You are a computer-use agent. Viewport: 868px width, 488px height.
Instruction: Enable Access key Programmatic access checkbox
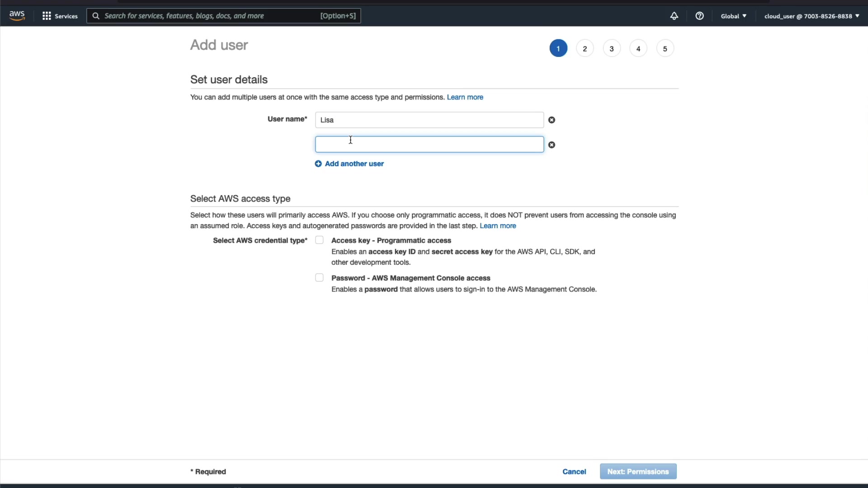pos(319,240)
